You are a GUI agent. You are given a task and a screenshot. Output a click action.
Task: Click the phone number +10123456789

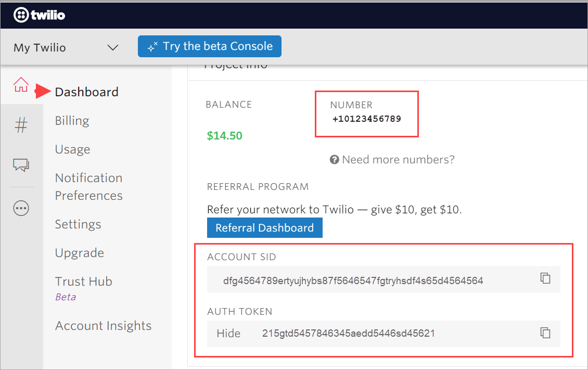click(x=367, y=119)
